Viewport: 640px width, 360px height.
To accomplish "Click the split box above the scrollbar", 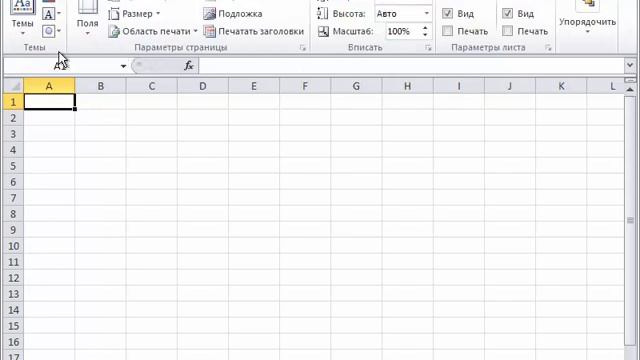I will pyautogui.click(x=630, y=80).
